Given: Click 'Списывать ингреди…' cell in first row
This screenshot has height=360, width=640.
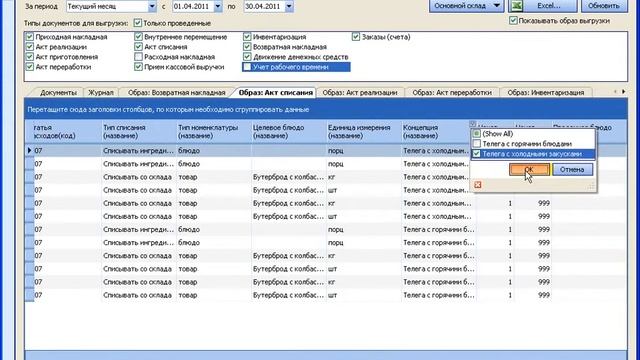Looking at the screenshot, I should [x=138, y=151].
